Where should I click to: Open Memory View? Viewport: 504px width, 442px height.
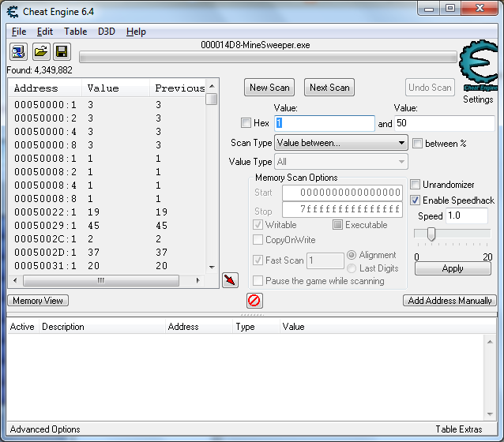click(x=38, y=301)
